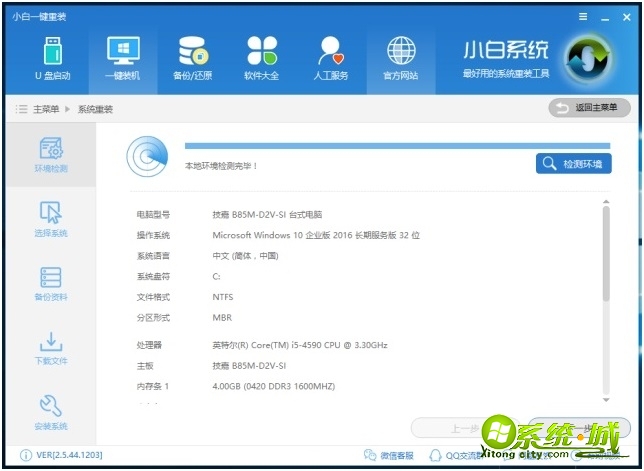
Task: Click 主菜单 breadcrumb
Action: [x=46, y=109]
